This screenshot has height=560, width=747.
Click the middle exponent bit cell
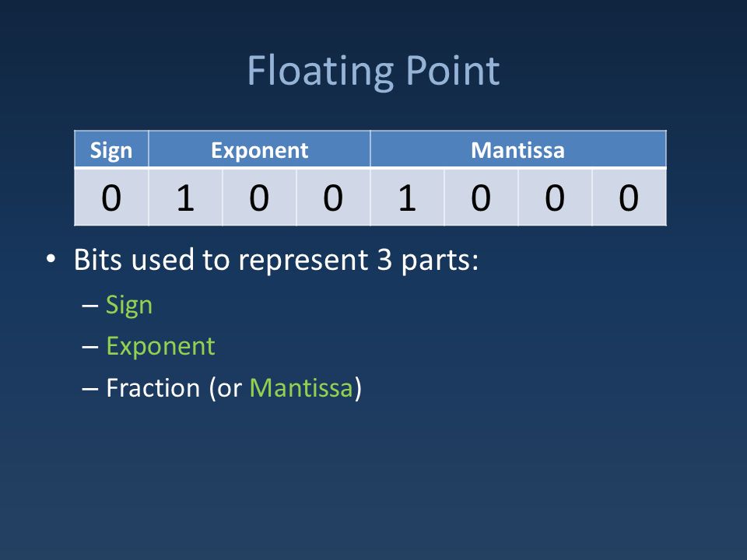pos(259,197)
